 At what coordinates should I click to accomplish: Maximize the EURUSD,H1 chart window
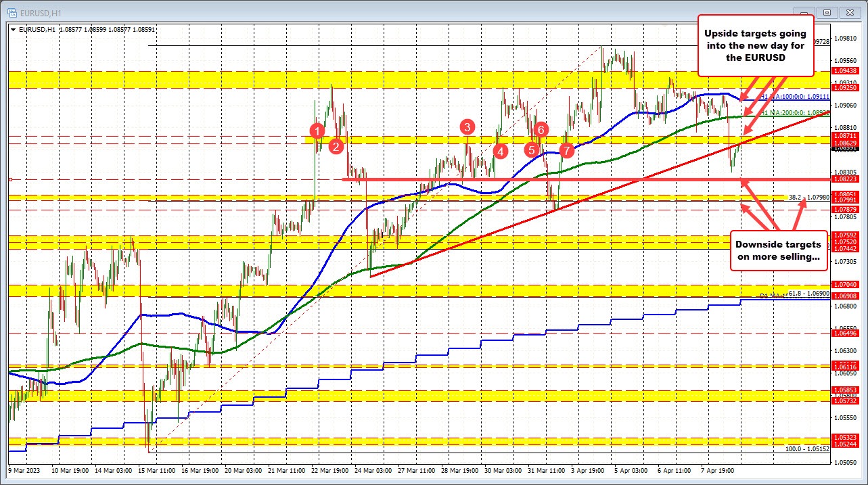pos(828,11)
